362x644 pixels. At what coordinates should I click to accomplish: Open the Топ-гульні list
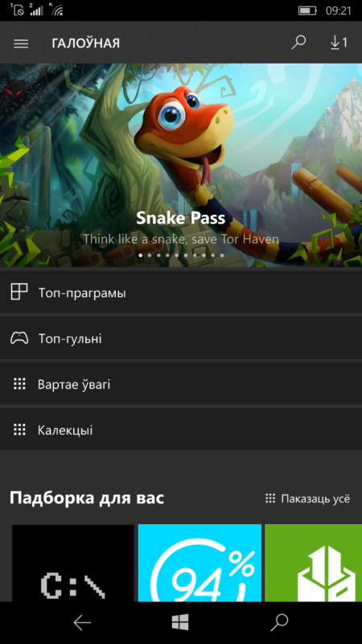[x=181, y=338]
